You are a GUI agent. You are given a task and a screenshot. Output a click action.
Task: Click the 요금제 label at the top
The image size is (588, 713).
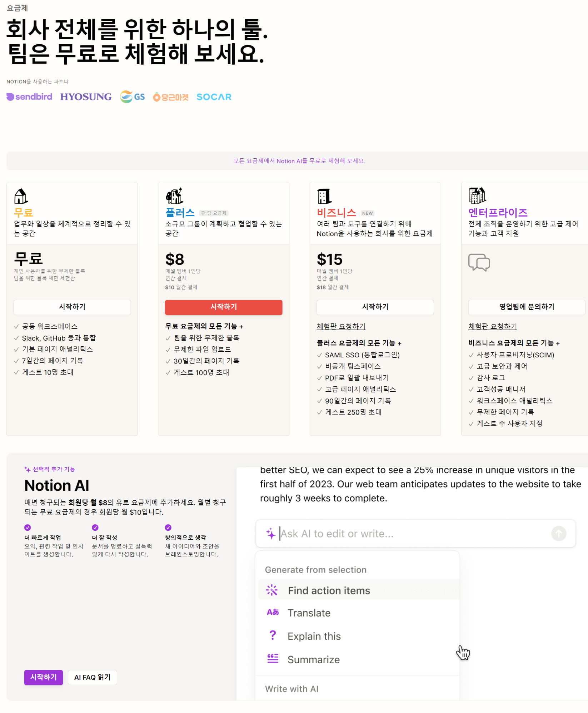[x=17, y=8]
